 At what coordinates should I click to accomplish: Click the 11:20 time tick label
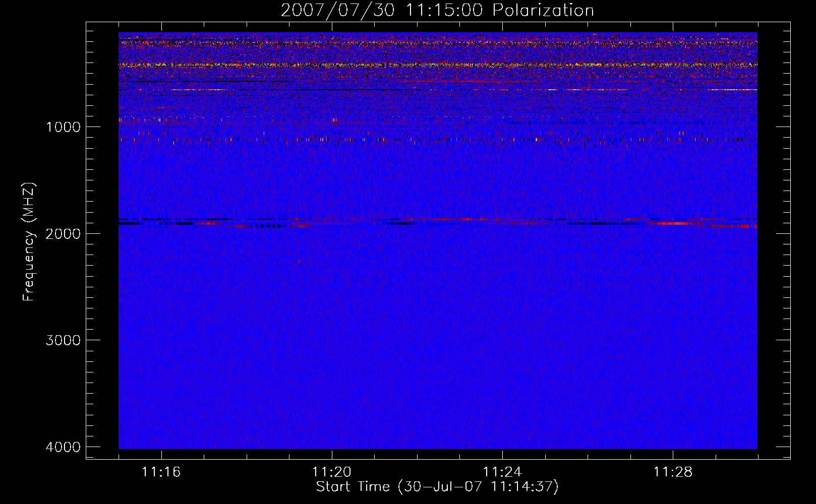point(331,472)
